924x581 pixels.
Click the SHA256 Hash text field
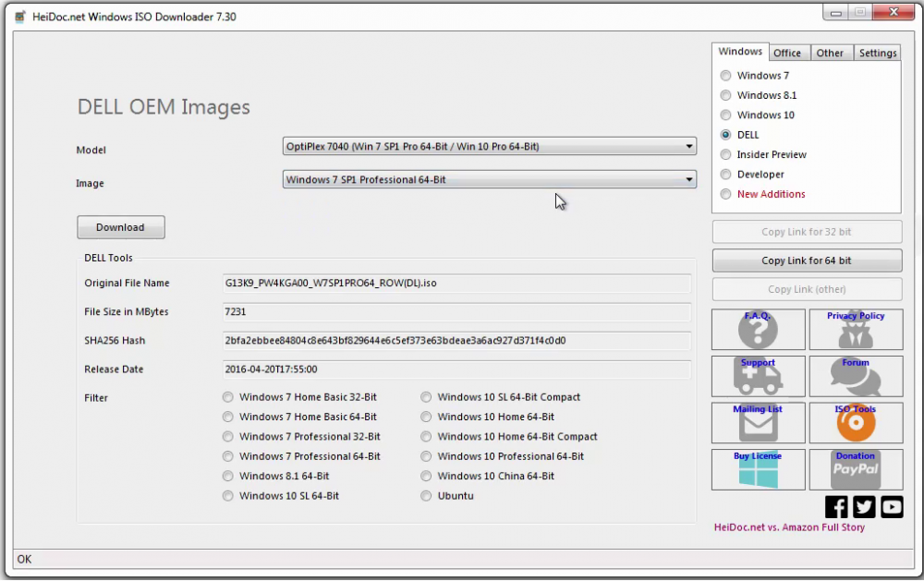(456, 341)
